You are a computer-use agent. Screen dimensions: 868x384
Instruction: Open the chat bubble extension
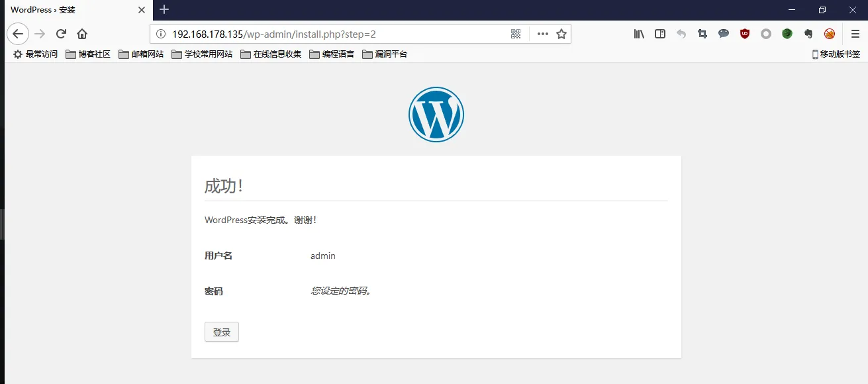pos(724,34)
